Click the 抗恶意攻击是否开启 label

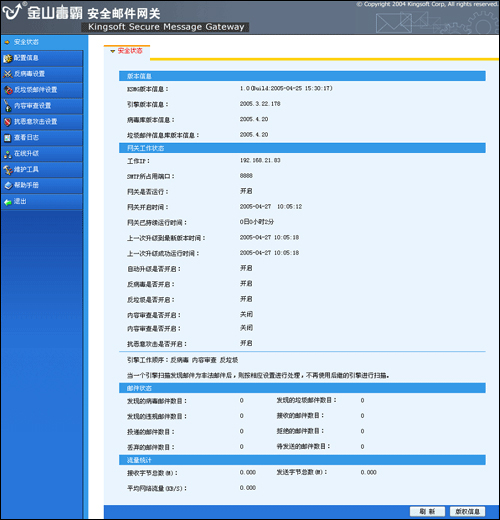click(x=157, y=344)
